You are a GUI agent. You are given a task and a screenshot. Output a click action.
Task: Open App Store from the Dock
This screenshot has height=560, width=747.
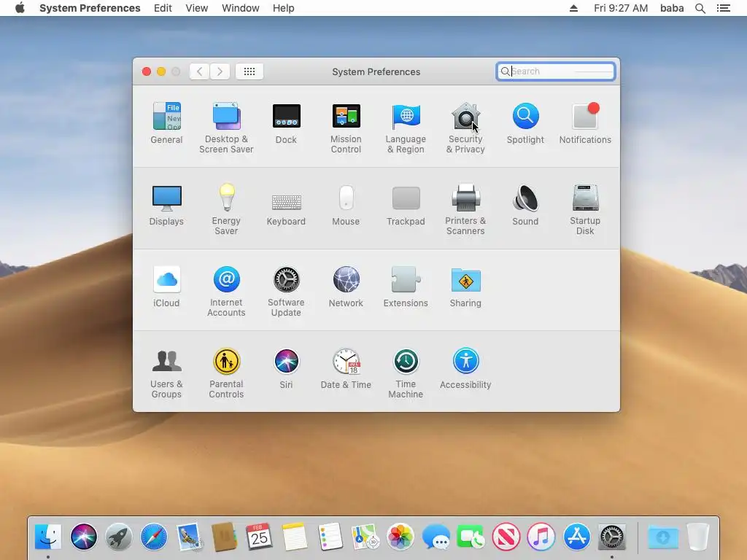point(576,537)
